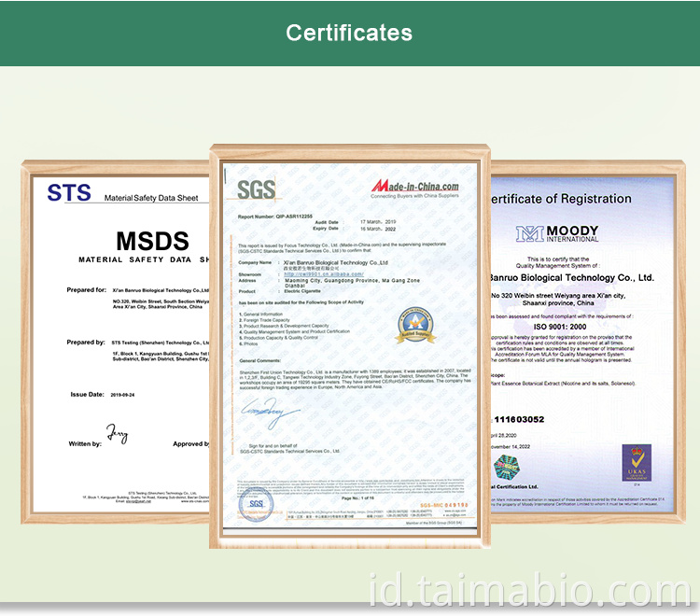The image size is (700, 616).
Task: Click the green SGS logo at top
Action: [256, 189]
